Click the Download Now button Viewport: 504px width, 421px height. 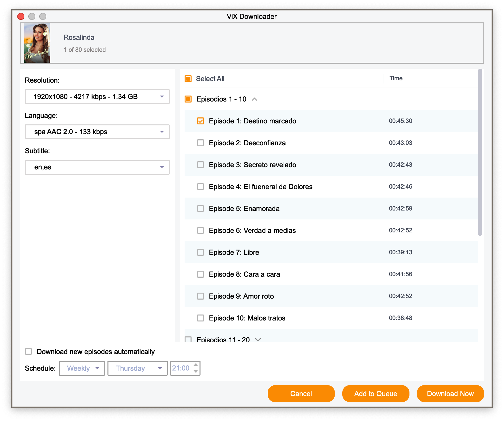tap(450, 394)
